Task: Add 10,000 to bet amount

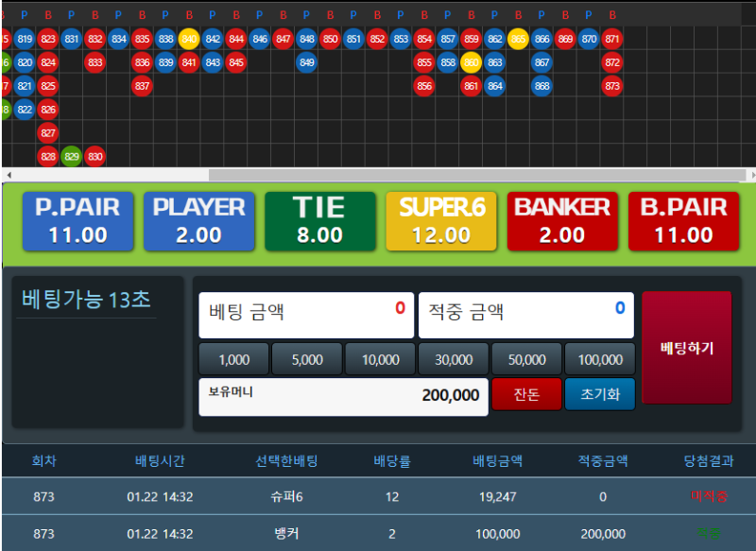Action: point(381,360)
